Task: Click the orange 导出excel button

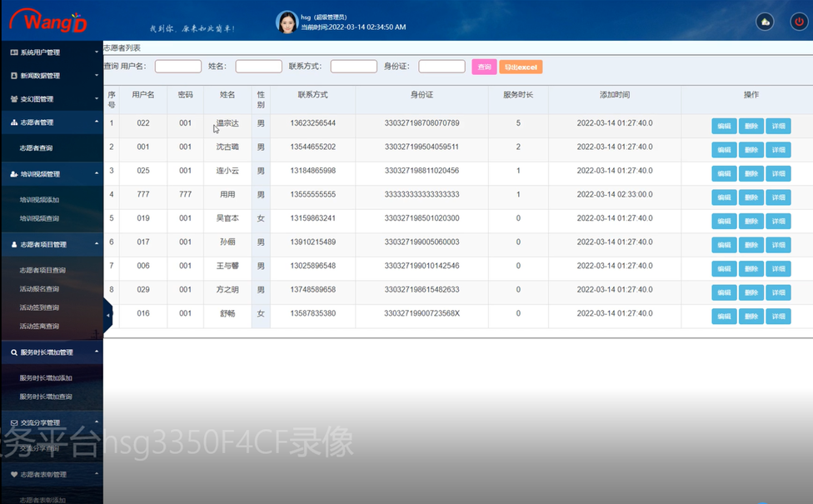Action: pos(521,67)
